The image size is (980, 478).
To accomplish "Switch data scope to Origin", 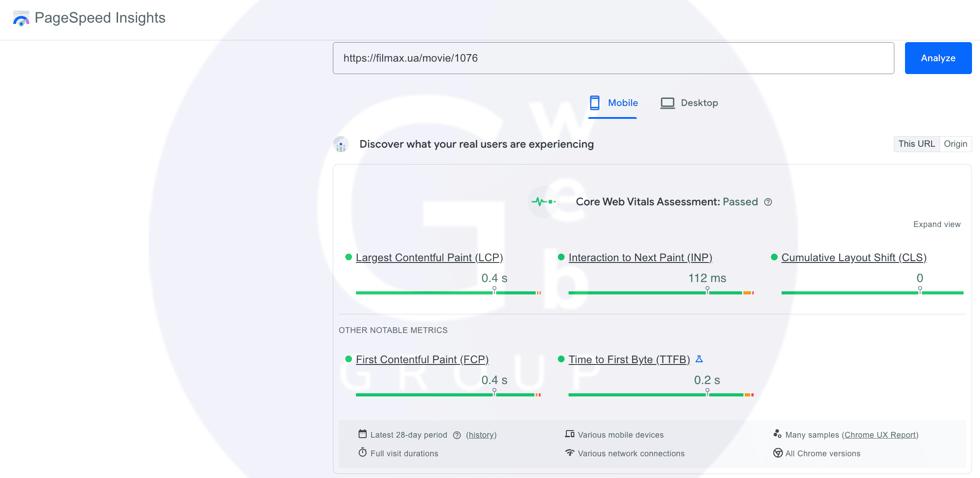I will click(955, 144).
